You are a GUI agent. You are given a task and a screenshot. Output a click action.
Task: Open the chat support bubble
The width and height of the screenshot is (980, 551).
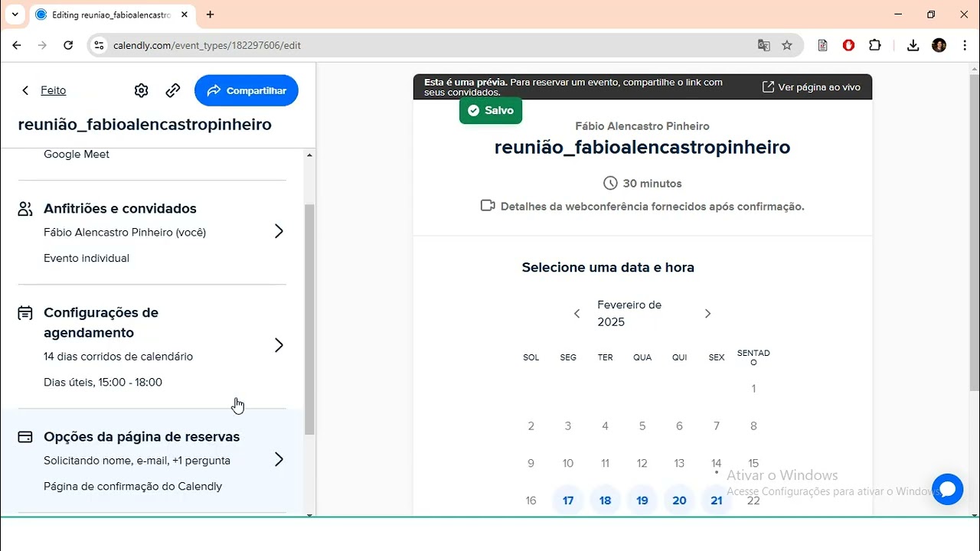[x=947, y=489]
